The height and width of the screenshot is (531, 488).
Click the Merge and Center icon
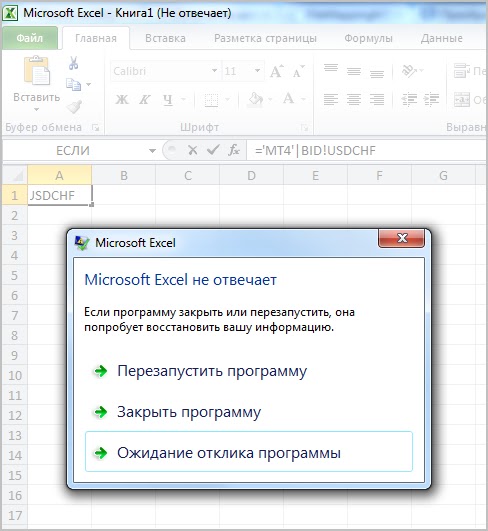[x=462, y=100]
